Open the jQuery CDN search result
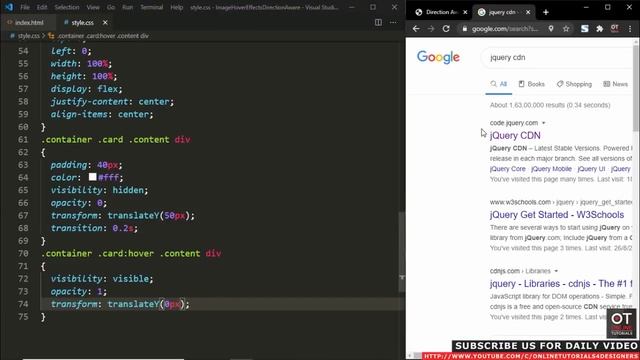The width and height of the screenshot is (640, 360). (515, 136)
